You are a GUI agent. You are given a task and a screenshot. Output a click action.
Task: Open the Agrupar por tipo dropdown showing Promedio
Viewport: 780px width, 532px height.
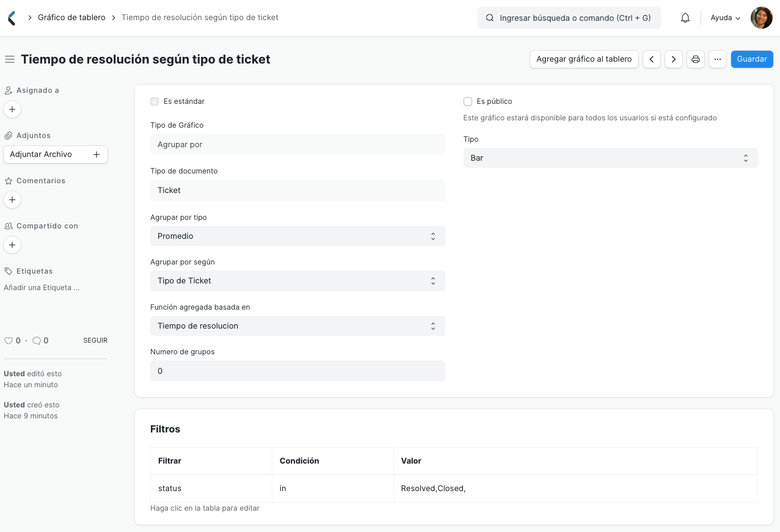(297, 236)
